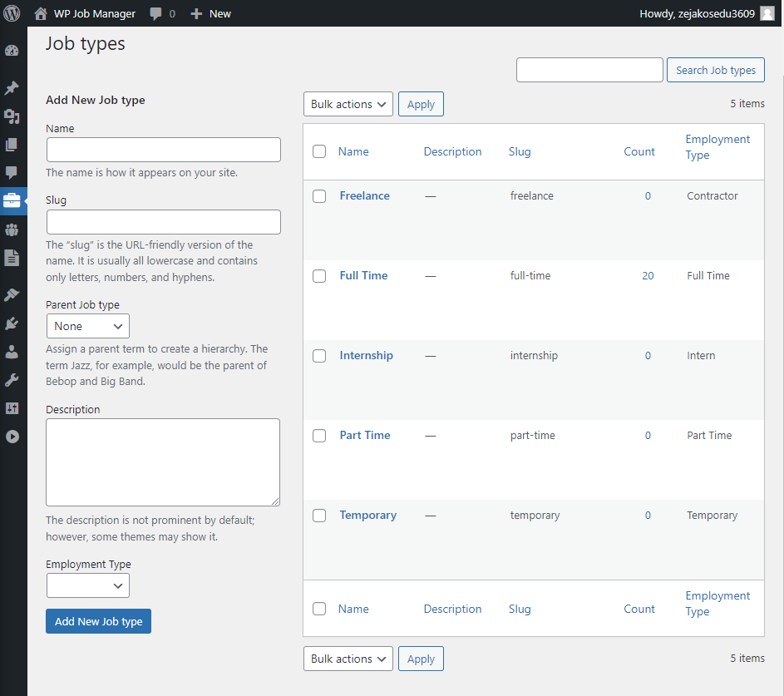Viewport: 784px width, 696px height.
Task: Click the bottom Apply button
Action: click(x=421, y=659)
